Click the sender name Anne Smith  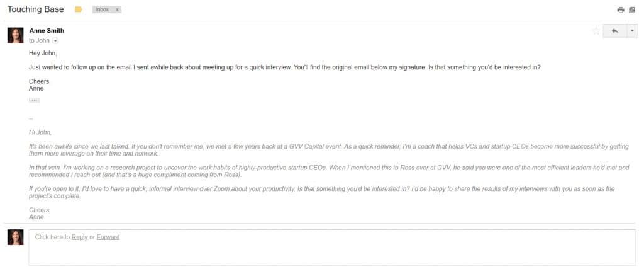47,30
